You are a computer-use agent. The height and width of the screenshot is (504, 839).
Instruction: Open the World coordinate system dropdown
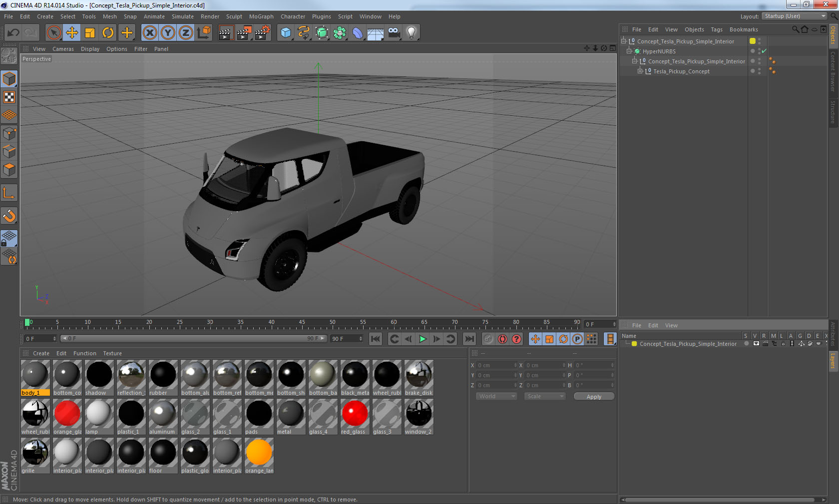click(496, 396)
